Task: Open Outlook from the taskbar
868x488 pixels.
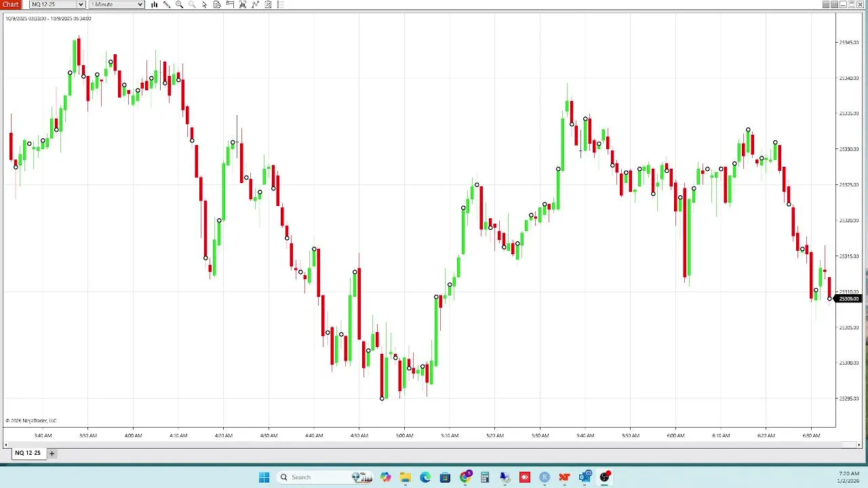Action: 585,477
